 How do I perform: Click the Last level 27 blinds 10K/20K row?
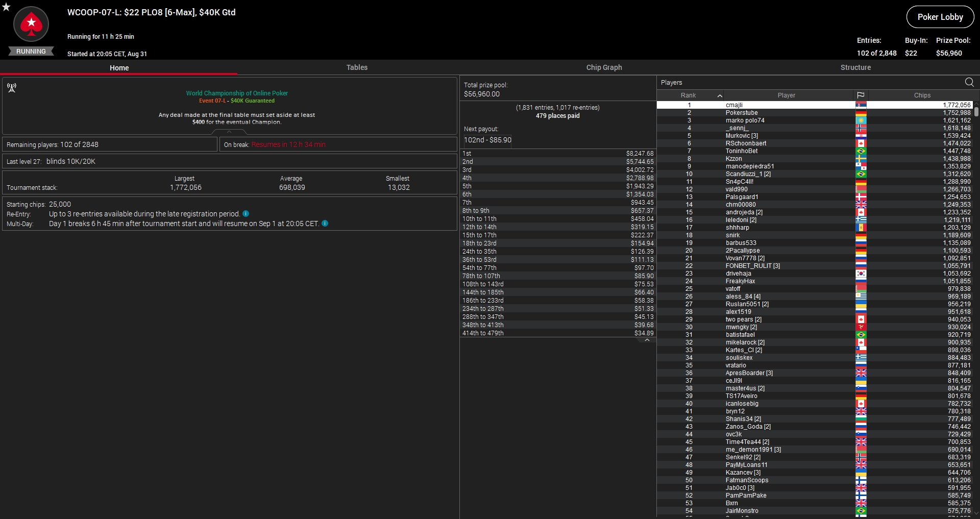coord(230,161)
